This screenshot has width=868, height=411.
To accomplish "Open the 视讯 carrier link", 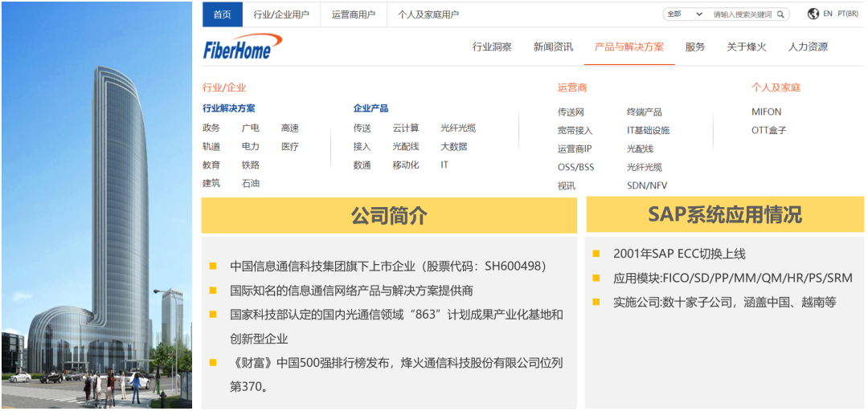I will [567, 186].
